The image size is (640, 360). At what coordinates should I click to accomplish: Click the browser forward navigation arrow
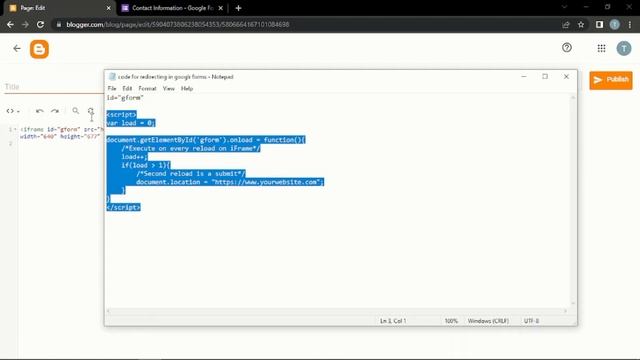click(25, 24)
